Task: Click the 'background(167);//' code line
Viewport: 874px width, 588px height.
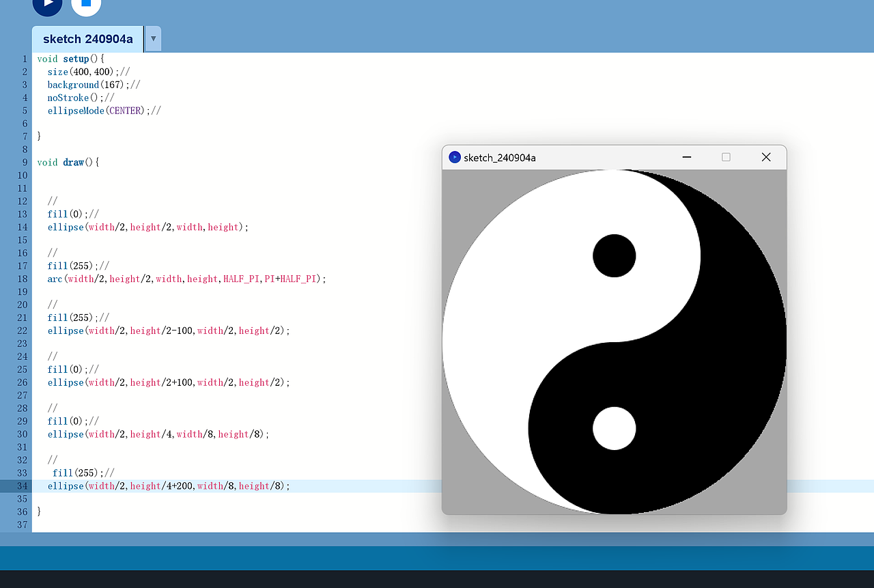Action: click(x=94, y=85)
